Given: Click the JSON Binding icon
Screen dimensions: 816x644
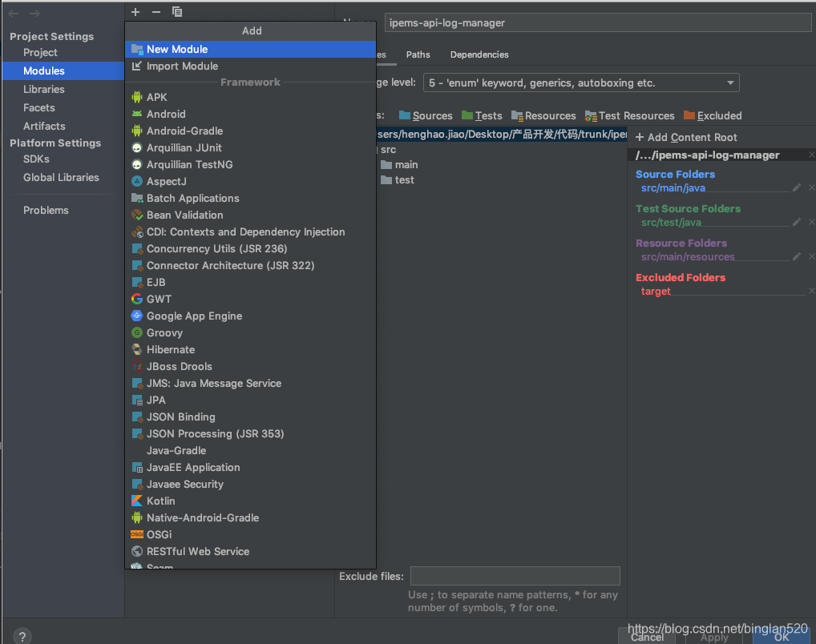Looking at the screenshot, I should click(x=137, y=417).
